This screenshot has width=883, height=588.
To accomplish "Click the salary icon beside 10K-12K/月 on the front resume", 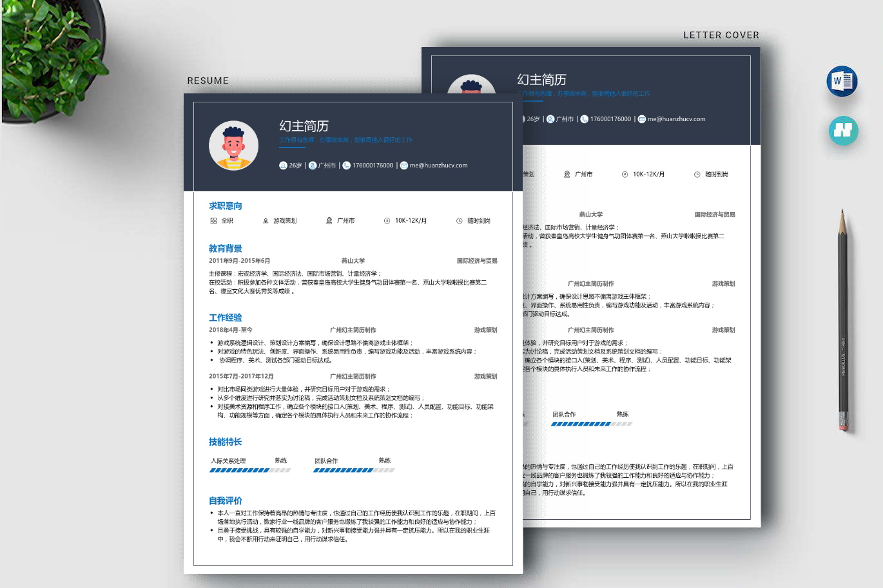I will click(x=387, y=221).
